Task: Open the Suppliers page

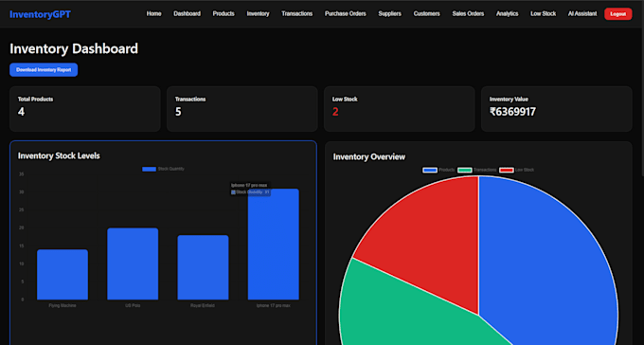Action: 390,13
